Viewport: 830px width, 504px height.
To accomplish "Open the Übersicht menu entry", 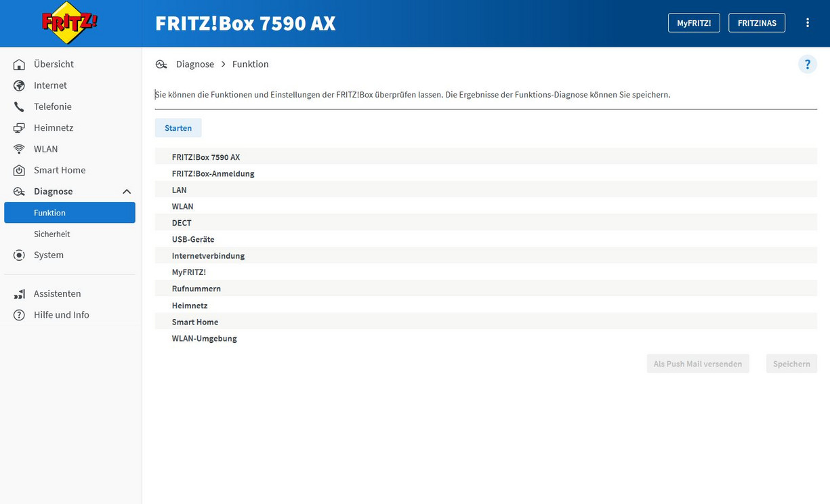I will [70, 64].
